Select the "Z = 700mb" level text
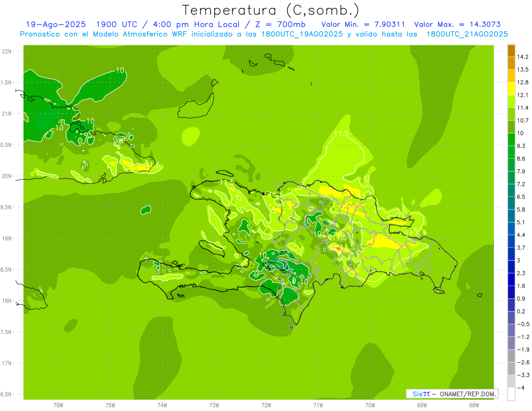The height and width of the screenshot is (411, 532). pyautogui.click(x=282, y=24)
